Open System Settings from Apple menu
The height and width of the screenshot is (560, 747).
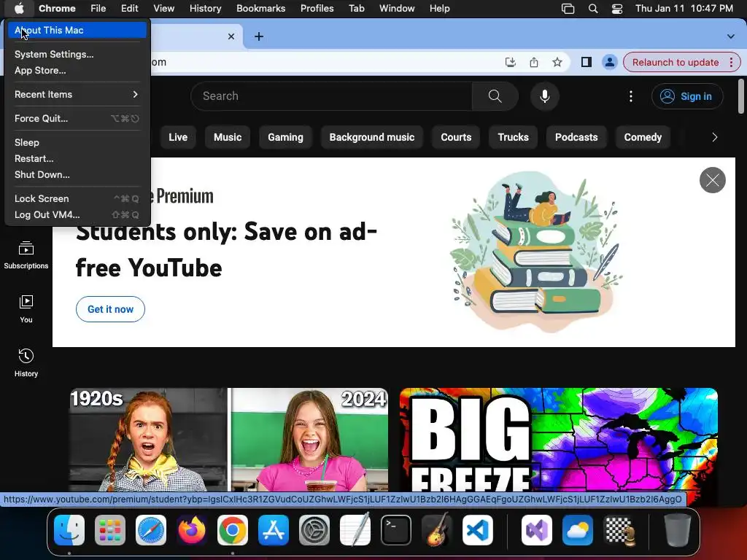click(x=77, y=54)
